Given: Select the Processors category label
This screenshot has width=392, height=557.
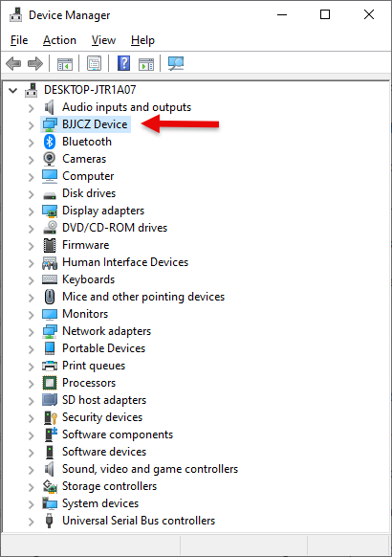Looking at the screenshot, I should coord(89,383).
